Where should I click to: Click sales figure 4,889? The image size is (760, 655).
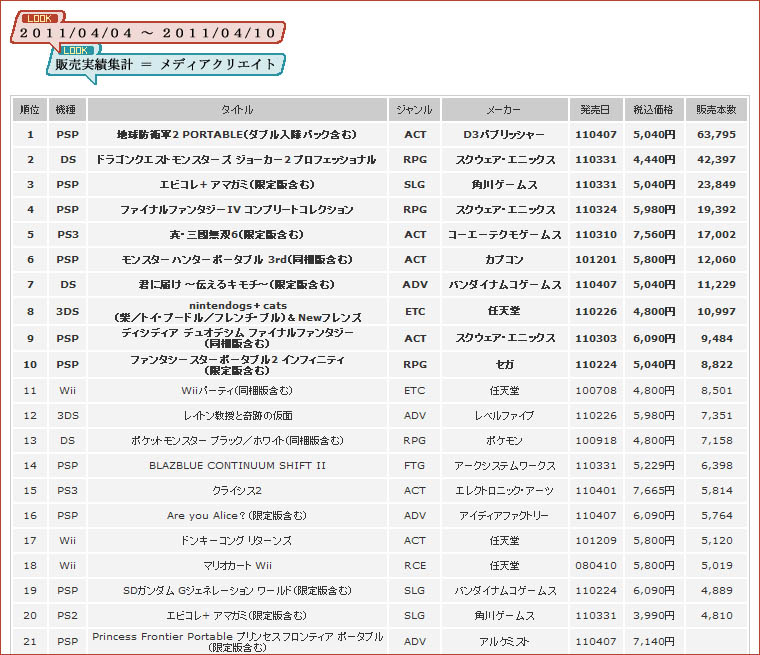point(716,591)
